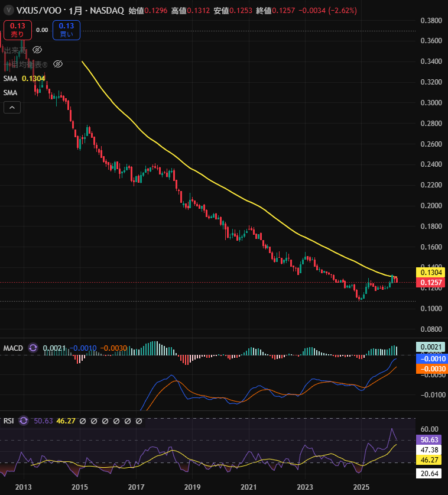Click the 2021 label on time axis
Viewport: 448px width, 495px height.
pyautogui.click(x=249, y=486)
